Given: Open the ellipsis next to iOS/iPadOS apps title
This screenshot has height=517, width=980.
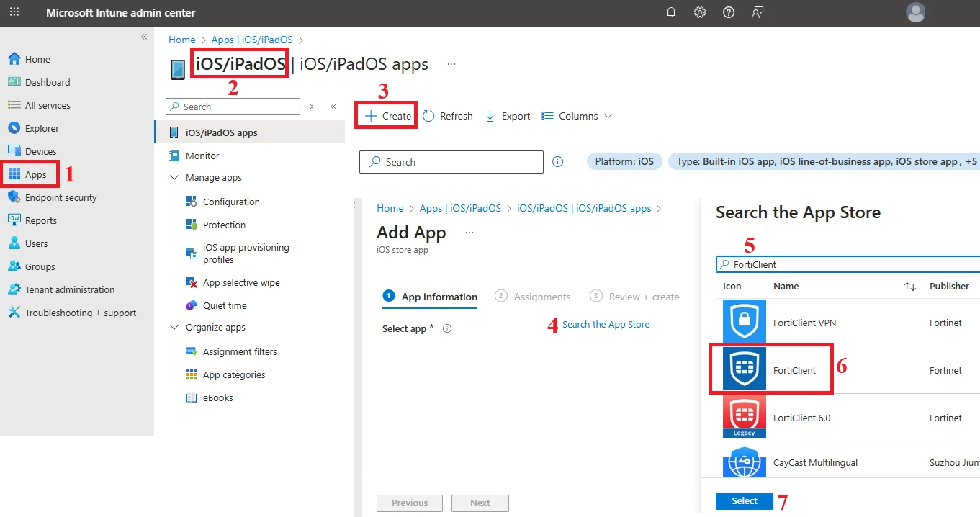Looking at the screenshot, I should coord(451,64).
